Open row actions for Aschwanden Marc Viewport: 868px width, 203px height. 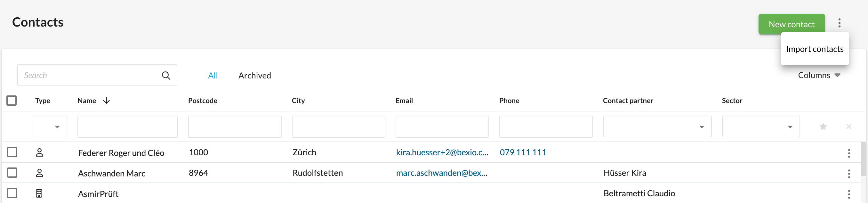pos(849,174)
